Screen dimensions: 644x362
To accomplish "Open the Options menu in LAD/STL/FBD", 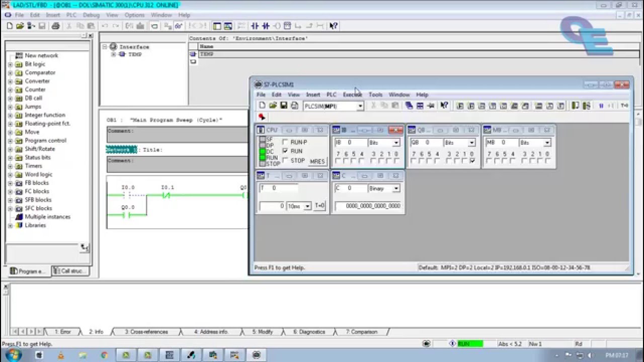I will tap(134, 15).
